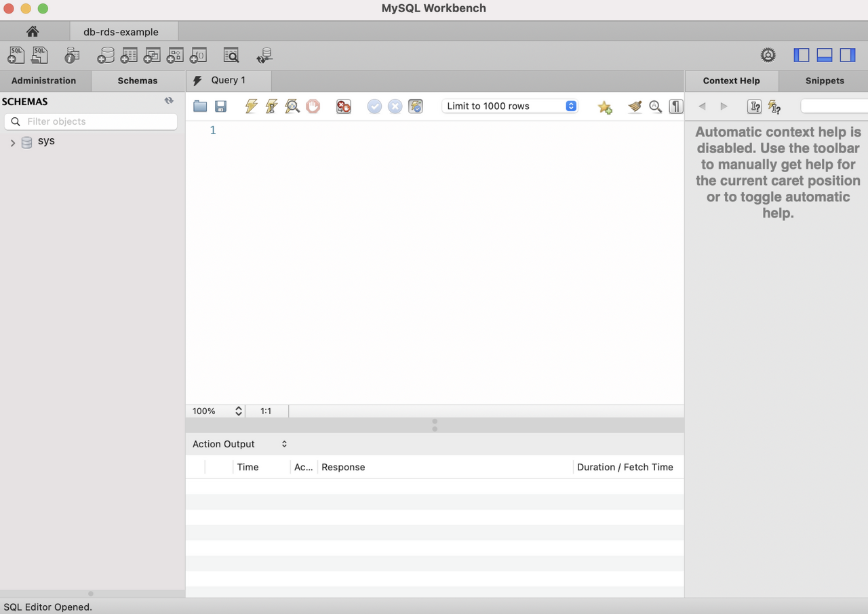Toggle right sidebar panel visibility
The width and height of the screenshot is (868, 614).
(848, 56)
